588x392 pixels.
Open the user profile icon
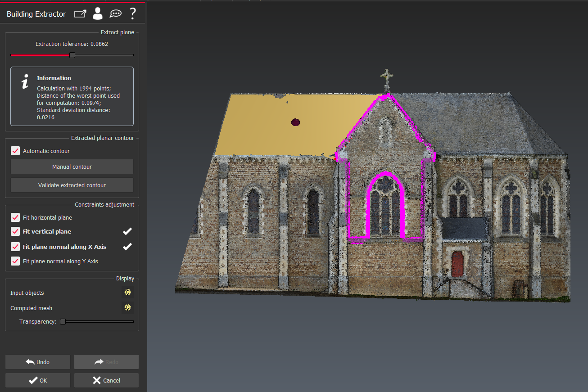coord(97,14)
